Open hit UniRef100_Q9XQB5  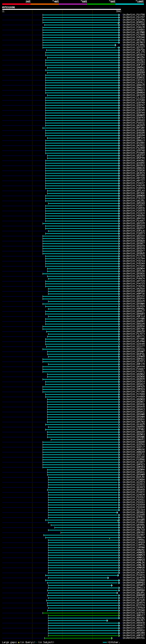[133, 520]
